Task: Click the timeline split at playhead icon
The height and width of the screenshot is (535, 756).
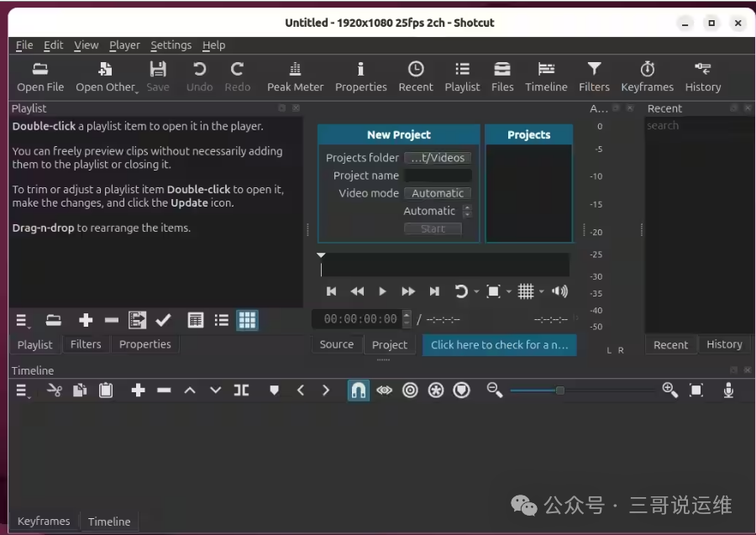Action: 241,390
